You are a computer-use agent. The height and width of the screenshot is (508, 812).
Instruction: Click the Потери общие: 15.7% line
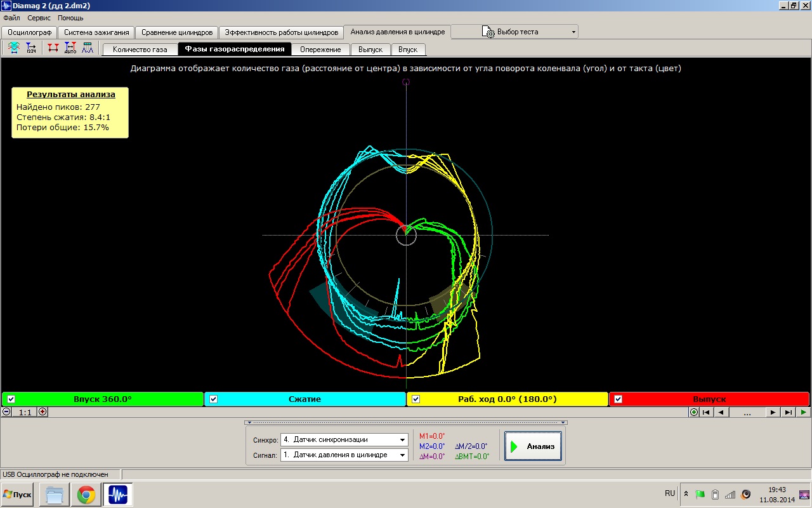(62, 127)
